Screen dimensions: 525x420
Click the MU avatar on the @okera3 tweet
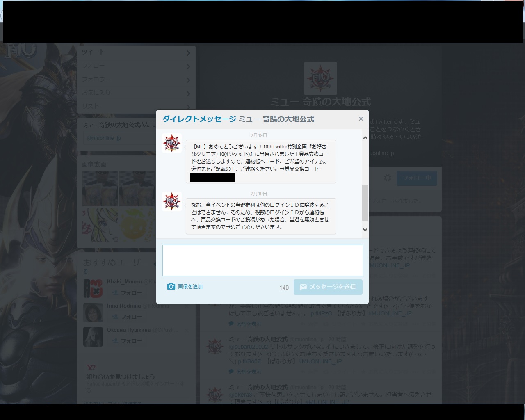coord(215,395)
